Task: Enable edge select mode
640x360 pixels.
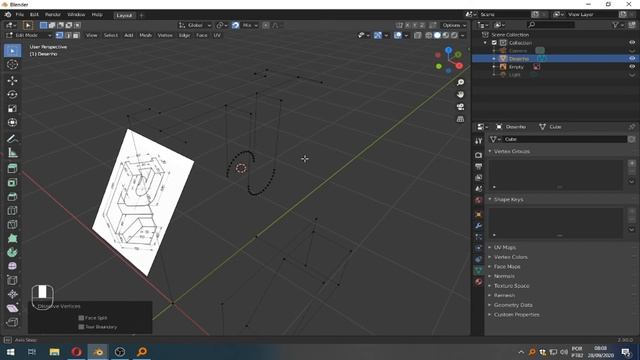Action: (x=68, y=36)
